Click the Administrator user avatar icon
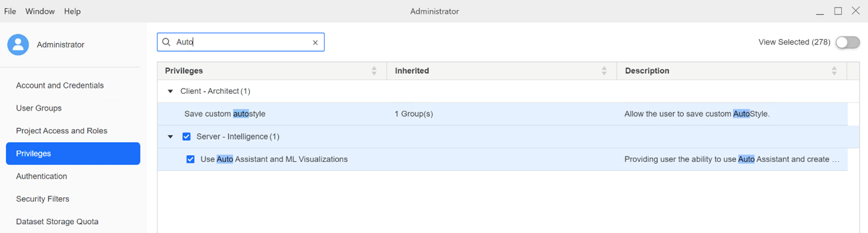This screenshot has height=233, width=868. tap(18, 45)
